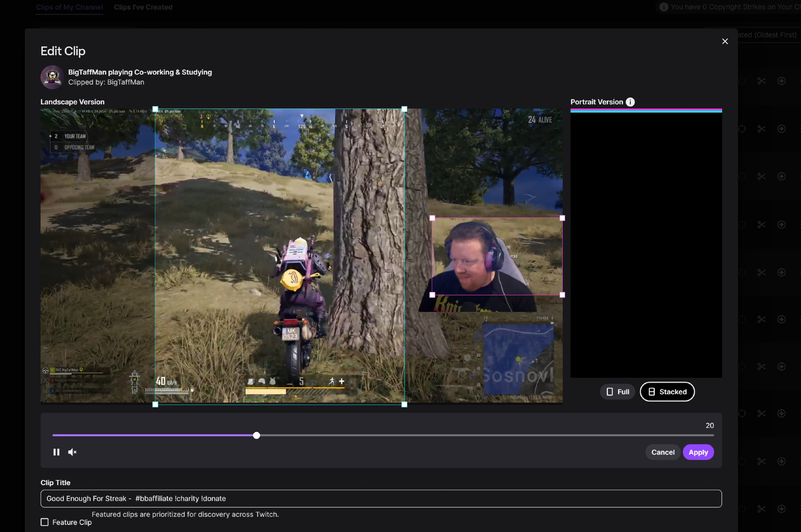Open the Portrait Version info icon
This screenshot has width=801, height=532.
coord(630,102)
